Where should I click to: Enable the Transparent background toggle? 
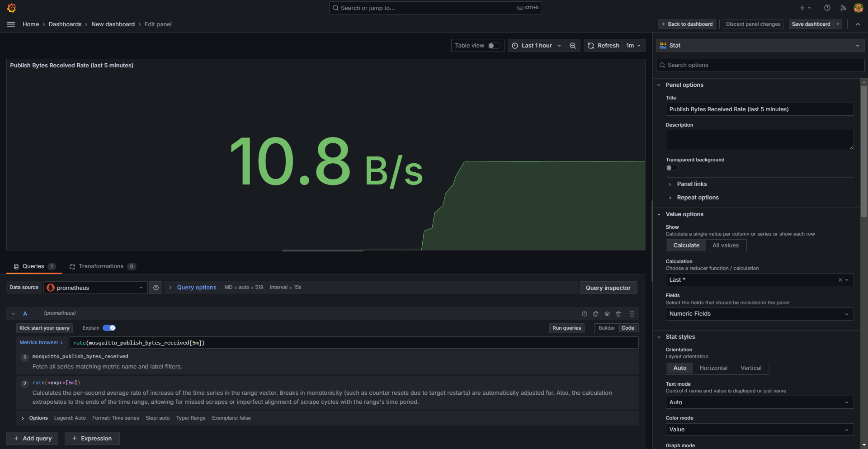[671, 168]
